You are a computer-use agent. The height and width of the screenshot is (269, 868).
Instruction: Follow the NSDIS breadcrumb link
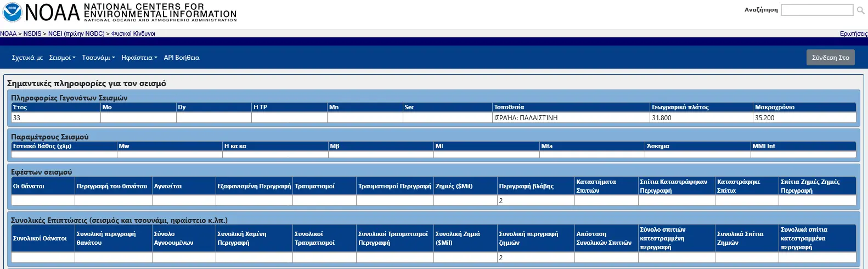tap(32, 33)
